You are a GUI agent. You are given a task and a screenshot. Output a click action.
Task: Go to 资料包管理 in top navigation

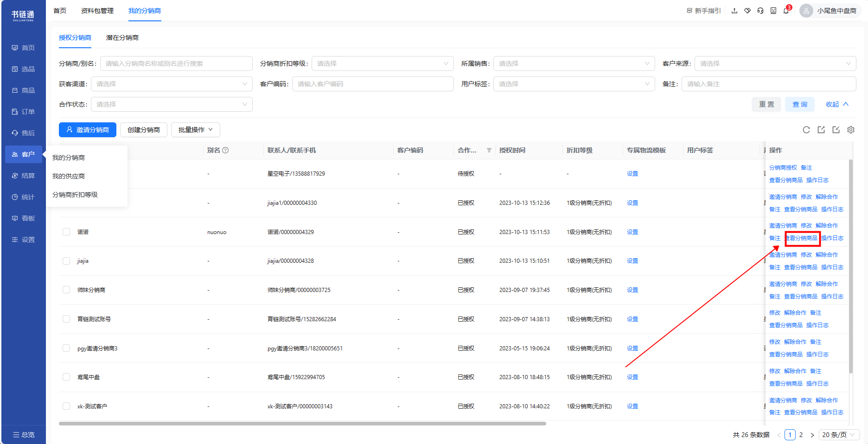pos(97,11)
